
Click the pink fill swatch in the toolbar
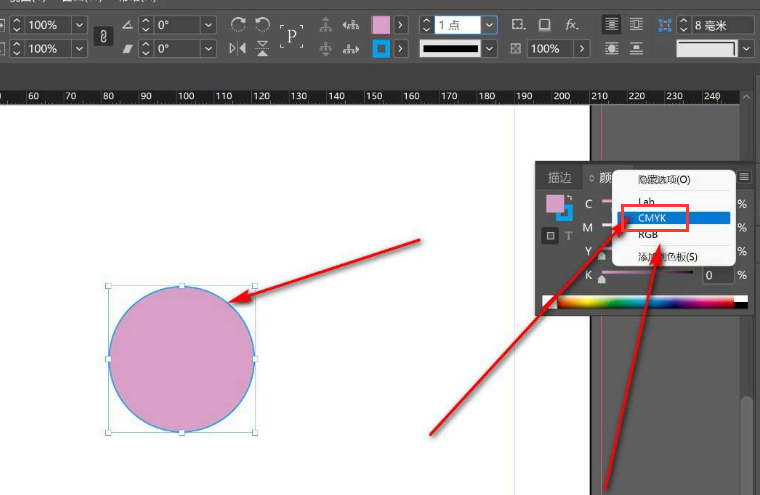[381, 24]
